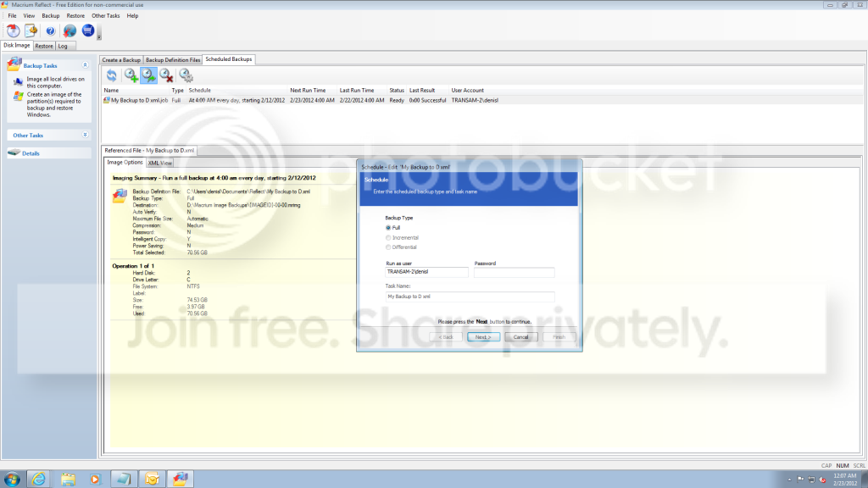
Task: Select the Incremental backup type radio button
Action: 388,237
